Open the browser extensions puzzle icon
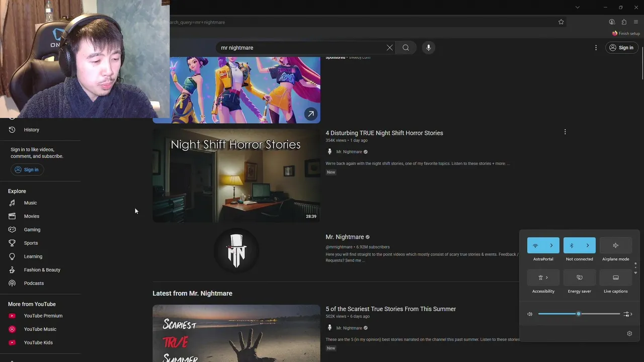Viewport: 644px width, 362px height. click(624, 22)
